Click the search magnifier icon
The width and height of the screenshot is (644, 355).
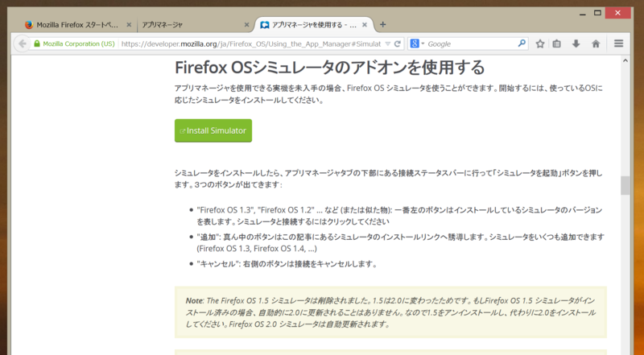pos(522,43)
